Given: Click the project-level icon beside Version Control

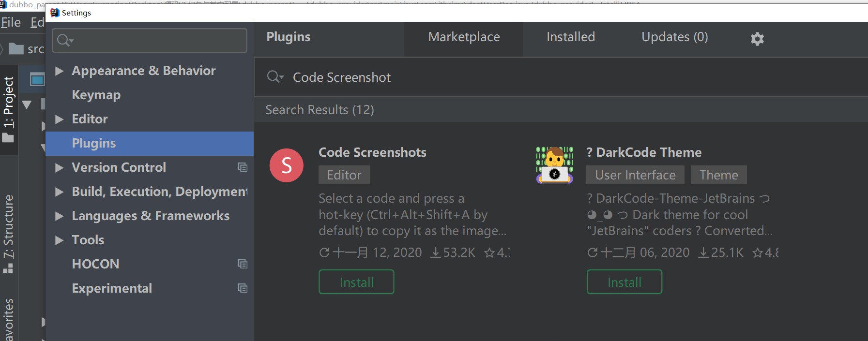Looking at the screenshot, I should 243,167.
